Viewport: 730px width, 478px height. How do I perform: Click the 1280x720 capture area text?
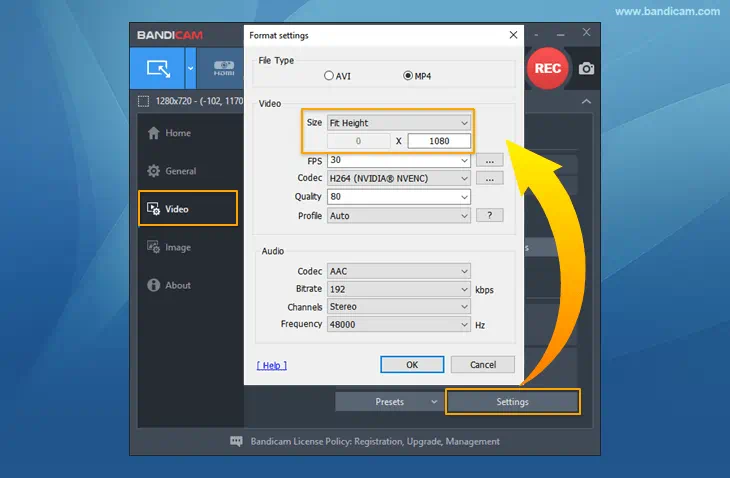click(199, 101)
